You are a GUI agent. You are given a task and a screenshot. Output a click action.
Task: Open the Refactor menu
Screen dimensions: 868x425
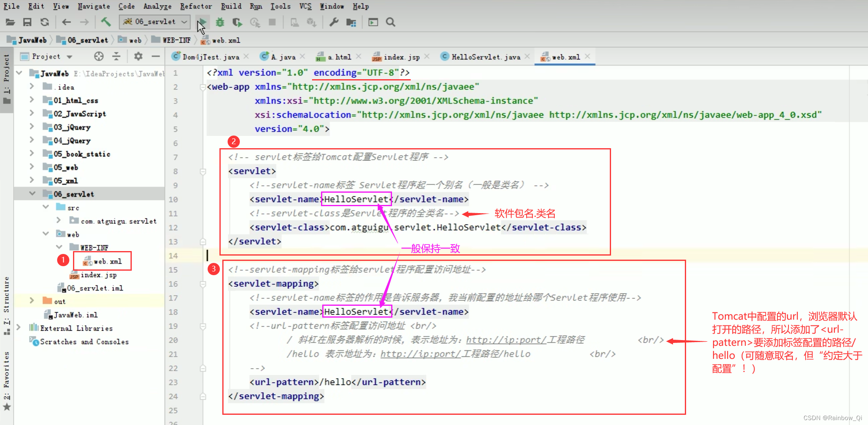click(x=196, y=6)
